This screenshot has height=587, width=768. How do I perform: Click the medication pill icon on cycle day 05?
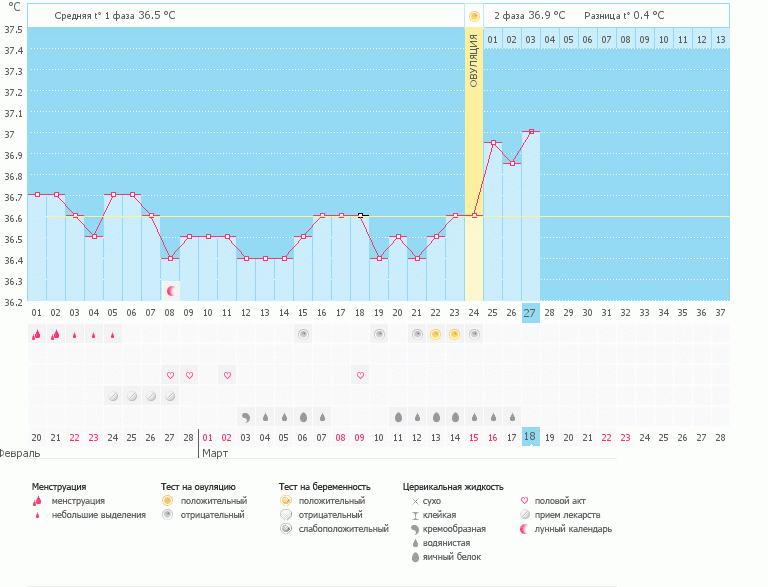tap(113, 396)
